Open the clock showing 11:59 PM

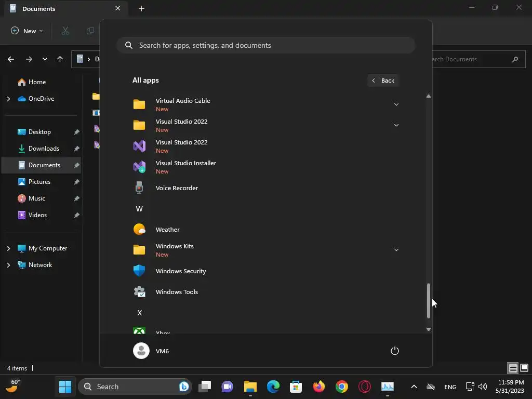point(510,387)
